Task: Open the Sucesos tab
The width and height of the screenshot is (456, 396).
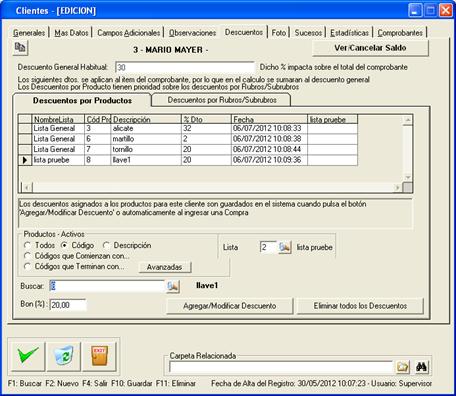Action: tap(308, 33)
